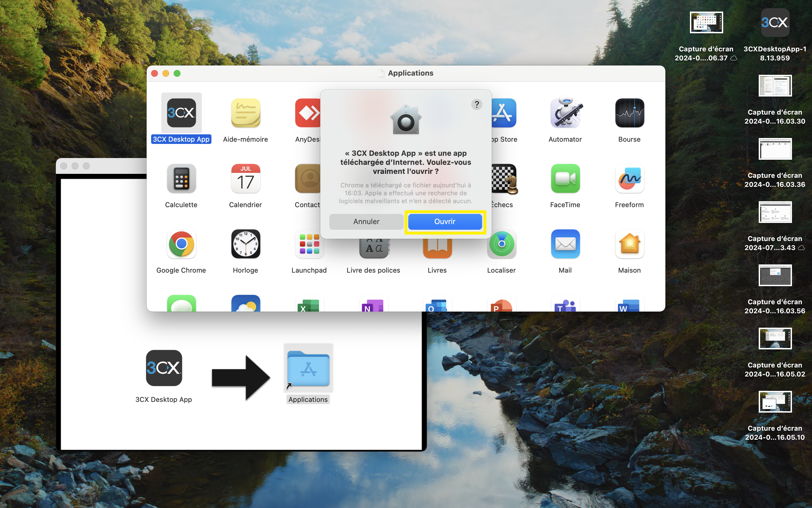Click the dialog text "Voulez-vous vraiment l'ouvrir ?"

[422, 167]
